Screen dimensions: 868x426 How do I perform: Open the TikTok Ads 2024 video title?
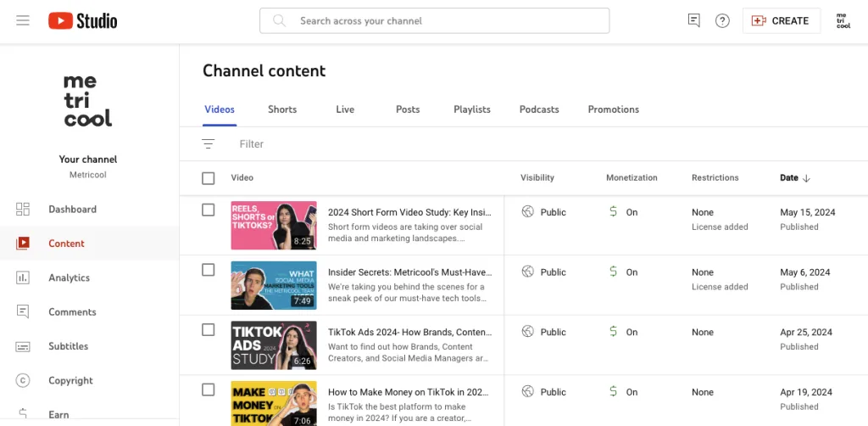tap(409, 332)
